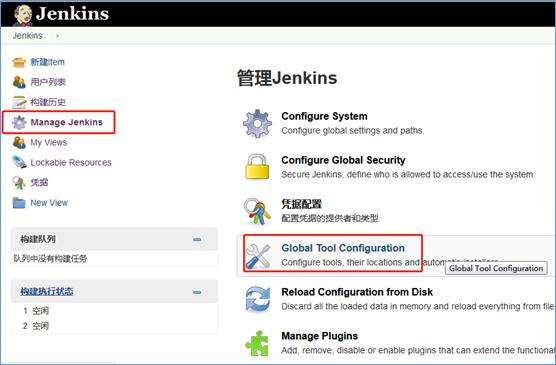The height and width of the screenshot is (365, 556).
Task: Click the Jenkins title text in header
Action: click(72, 14)
